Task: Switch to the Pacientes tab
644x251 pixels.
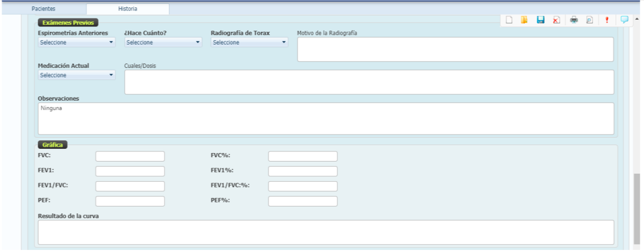Action: pos(43,9)
